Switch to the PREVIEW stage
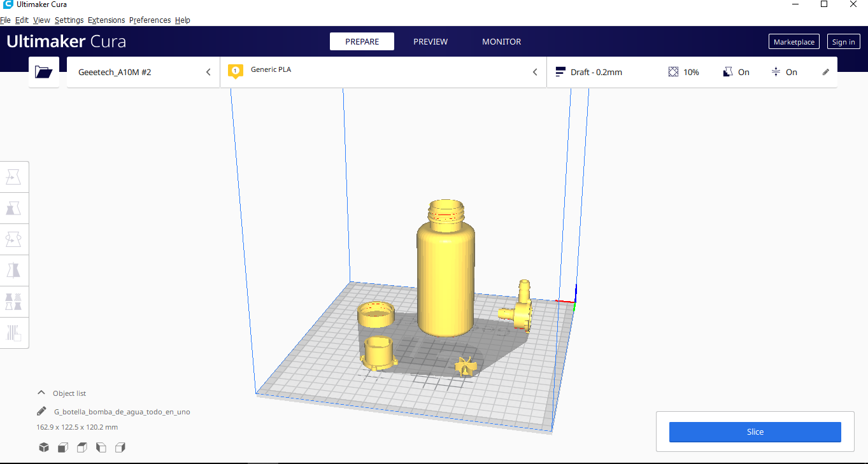The width and height of the screenshot is (868, 464). click(x=430, y=41)
